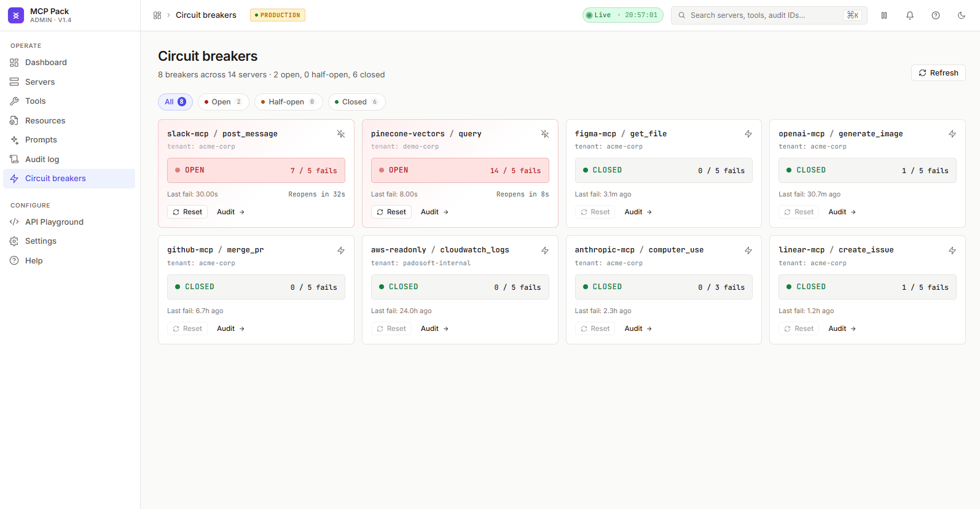Click 'Last fail: 24.0h ago' text
The image size is (980, 509).
tap(401, 311)
